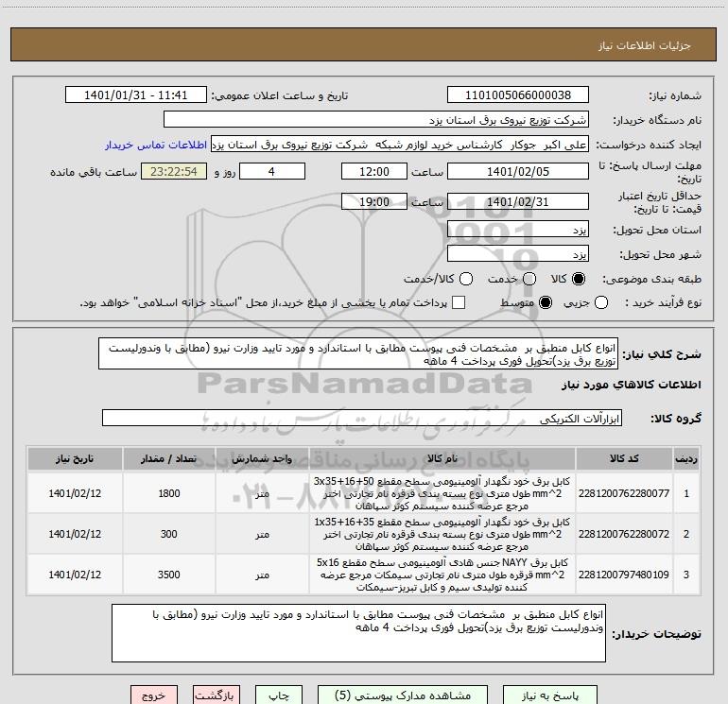Viewport: 728px width, 704px height.
Task: Click the response deadline date 1401/02/05
Action: tap(518, 172)
